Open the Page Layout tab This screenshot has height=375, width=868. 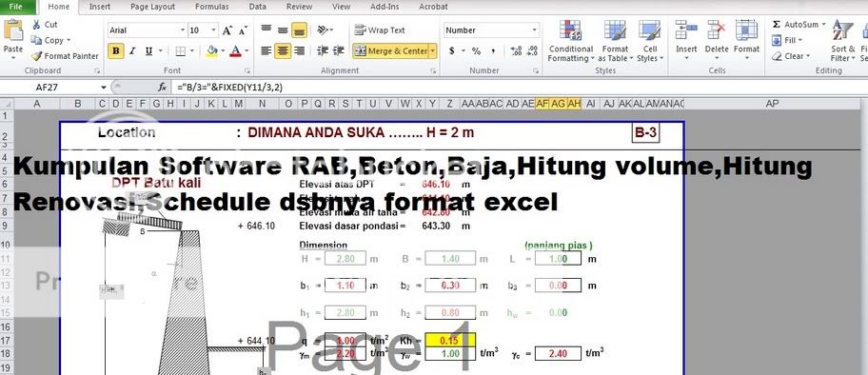coord(153,7)
